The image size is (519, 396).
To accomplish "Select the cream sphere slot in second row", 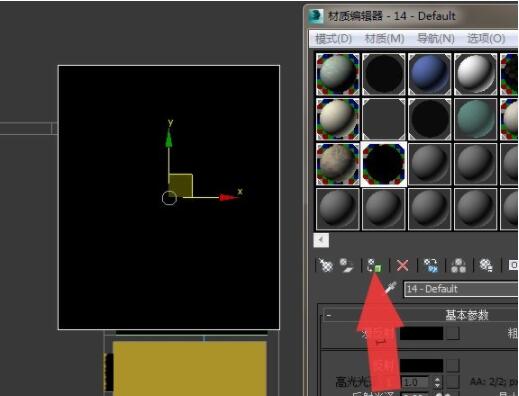I will click(338, 119).
